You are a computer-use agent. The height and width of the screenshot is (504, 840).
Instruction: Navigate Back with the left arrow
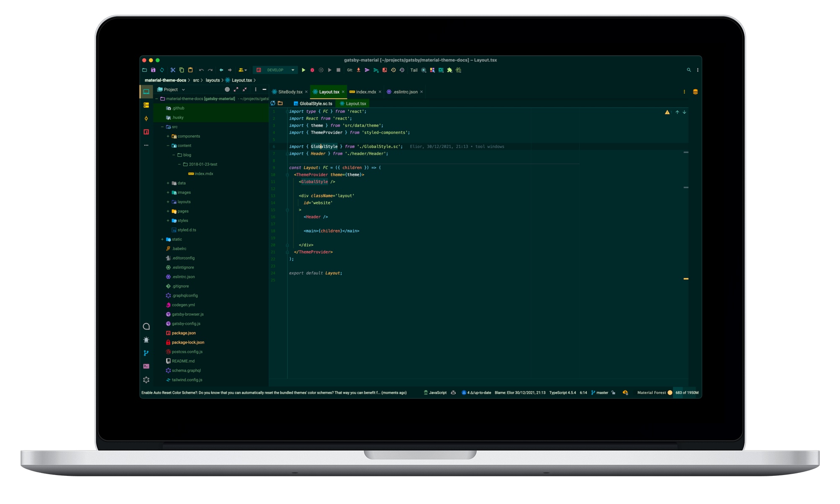pos(221,70)
